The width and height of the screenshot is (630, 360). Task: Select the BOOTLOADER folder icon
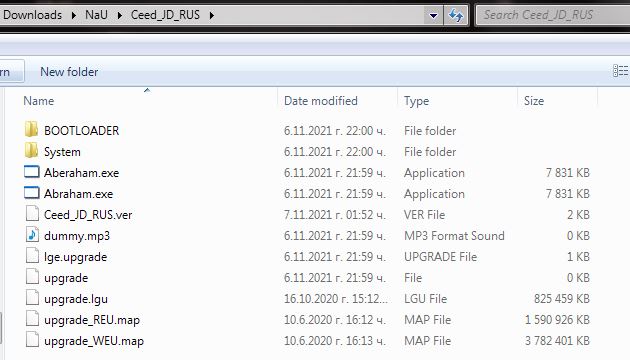pyautogui.click(x=31, y=130)
